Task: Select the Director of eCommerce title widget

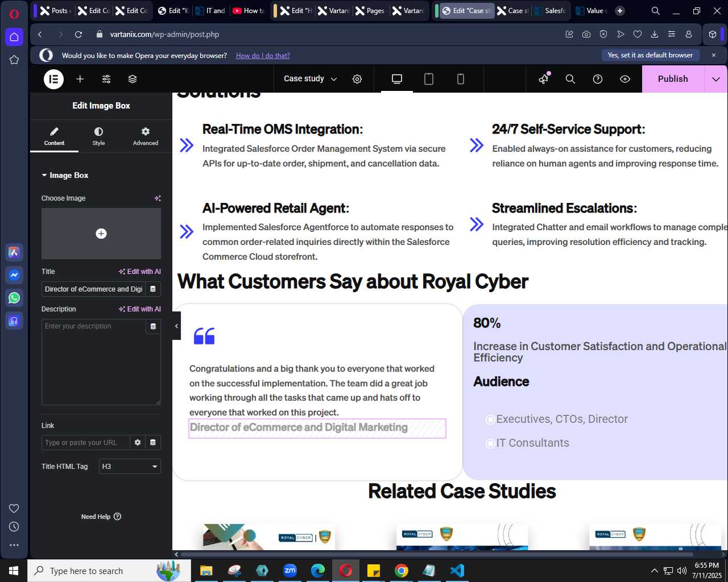Action: [x=317, y=428]
